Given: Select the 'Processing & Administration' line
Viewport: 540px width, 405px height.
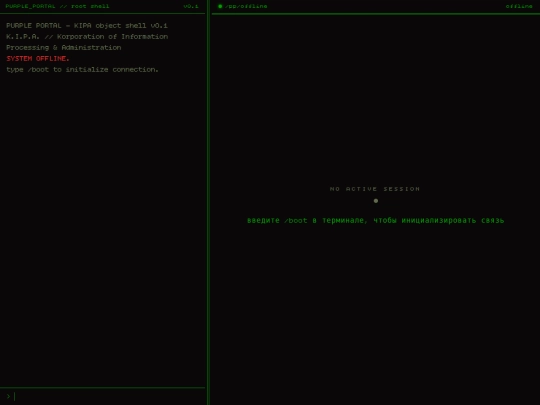Looking at the screenshot, I should 64,48.
